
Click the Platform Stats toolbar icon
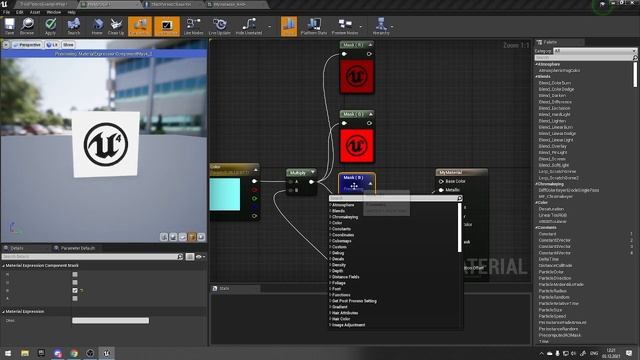point(314,26)
